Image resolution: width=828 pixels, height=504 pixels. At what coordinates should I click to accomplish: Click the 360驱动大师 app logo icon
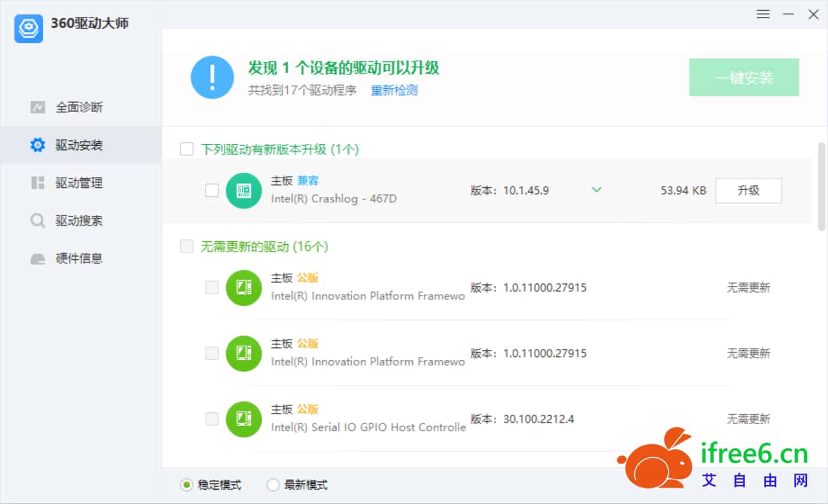[29, 28]
